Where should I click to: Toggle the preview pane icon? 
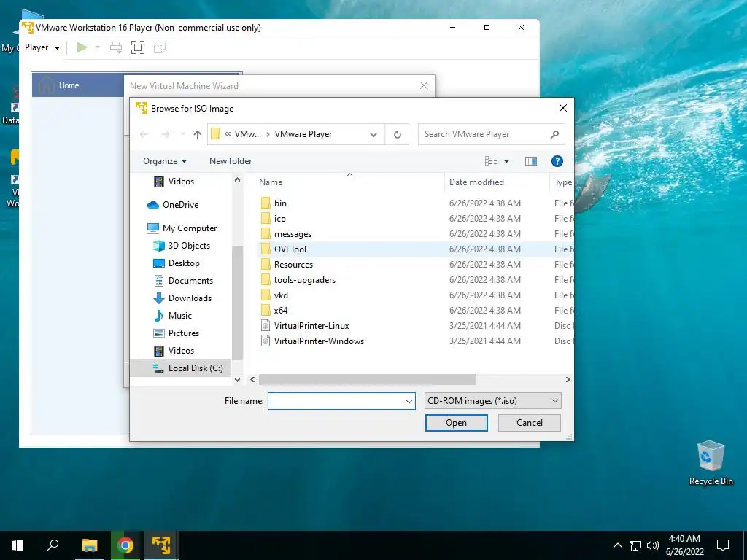(531, 161)
